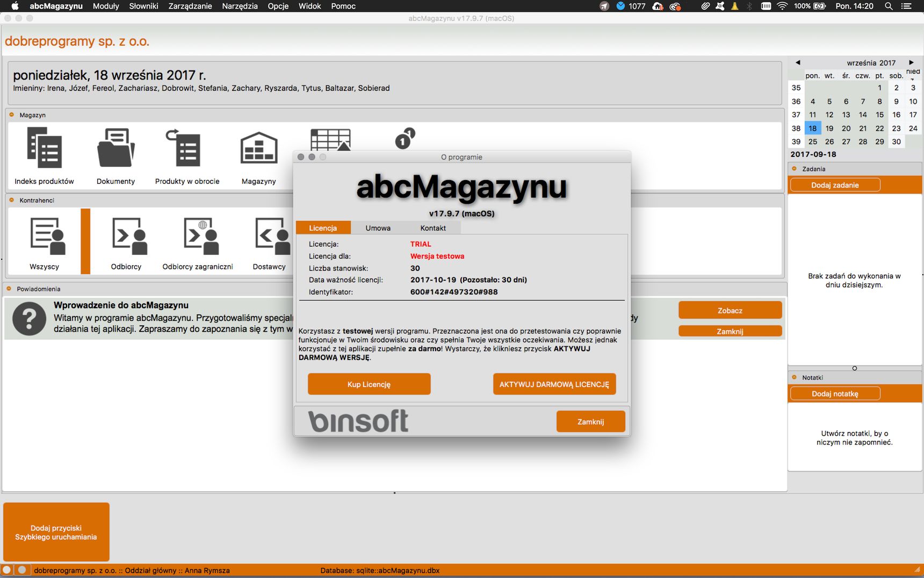Open Produkty w obrocie icon
Viewport: 924px width, 578px height.
pos(184,148)
